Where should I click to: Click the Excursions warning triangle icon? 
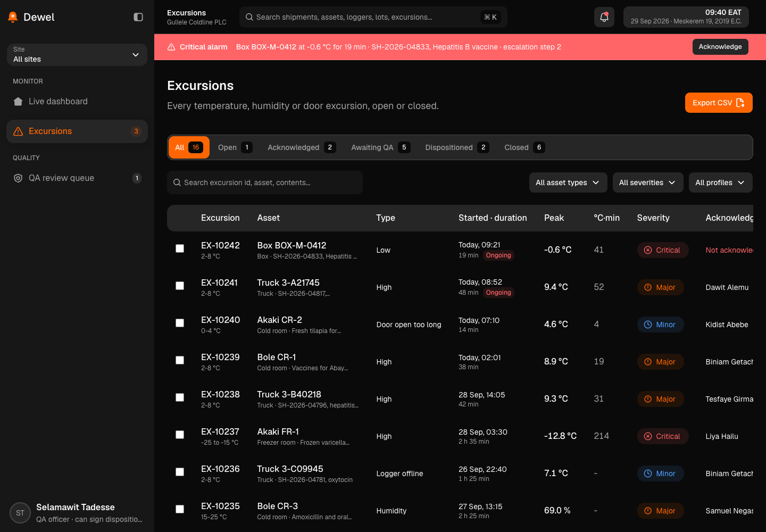pos(18,131)
